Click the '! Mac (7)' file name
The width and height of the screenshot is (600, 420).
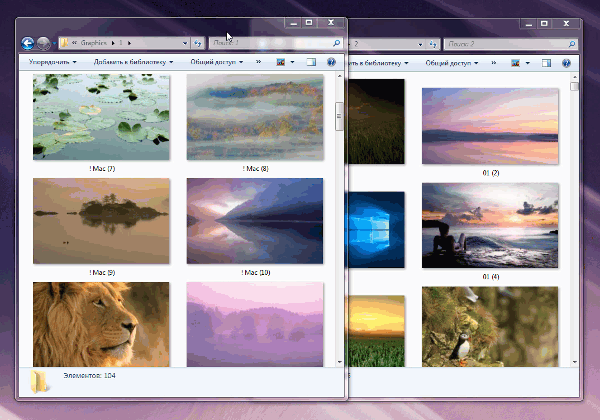(x=102, y=169)
